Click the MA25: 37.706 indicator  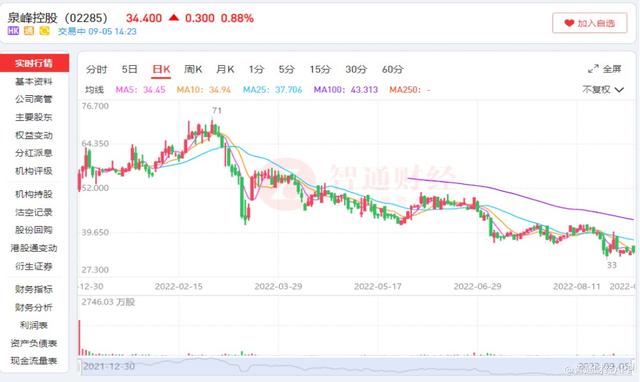[273, 90]
